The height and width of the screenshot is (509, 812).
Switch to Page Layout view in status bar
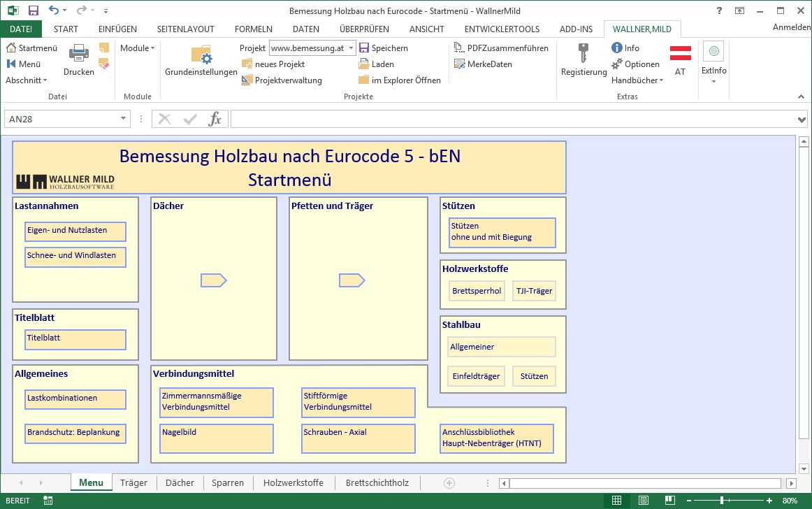(643, 501)
